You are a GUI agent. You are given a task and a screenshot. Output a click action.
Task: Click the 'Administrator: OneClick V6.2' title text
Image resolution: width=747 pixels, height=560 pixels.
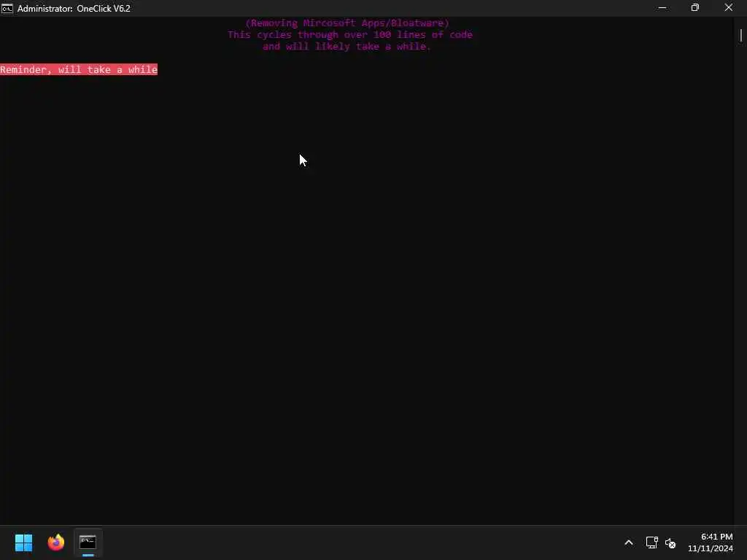74,8
